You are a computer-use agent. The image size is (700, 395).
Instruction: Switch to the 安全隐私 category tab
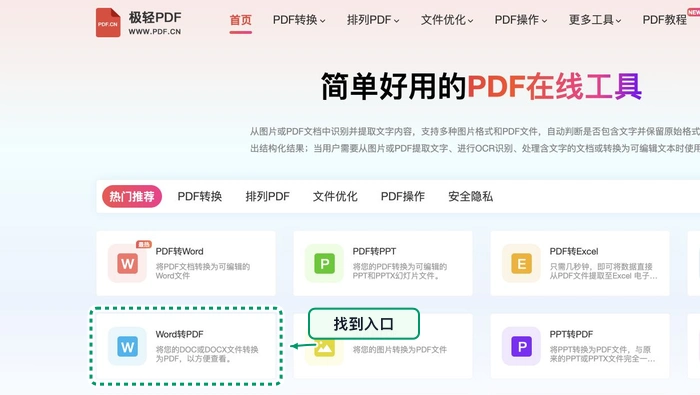[471, 196]
